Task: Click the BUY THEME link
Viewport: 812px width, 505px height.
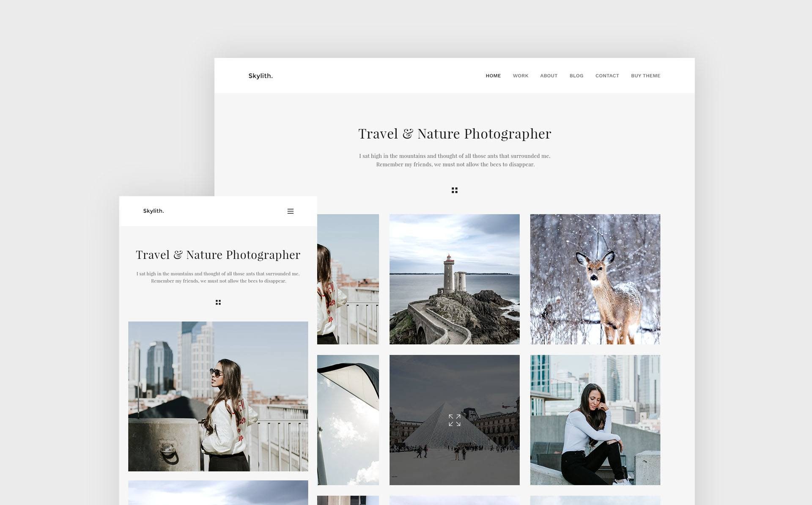Action: pos(645,76)
